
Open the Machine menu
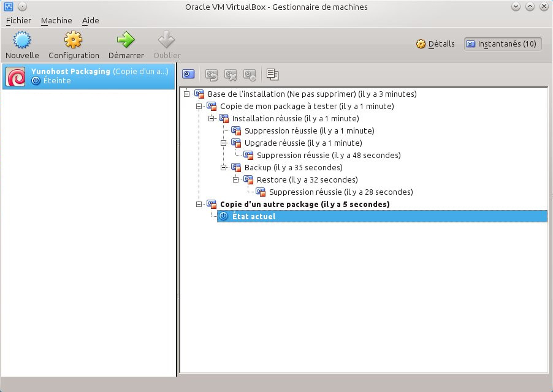pos(56,20)
